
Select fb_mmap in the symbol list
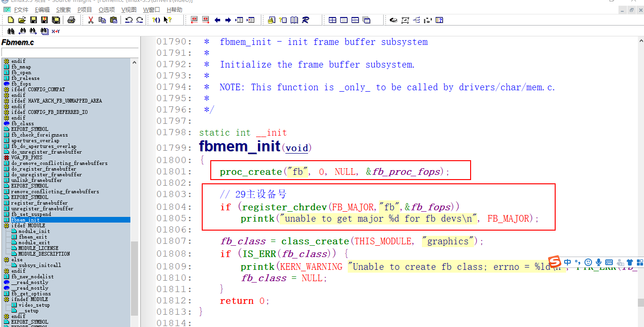pyautogui.click(x=21, y=67)
